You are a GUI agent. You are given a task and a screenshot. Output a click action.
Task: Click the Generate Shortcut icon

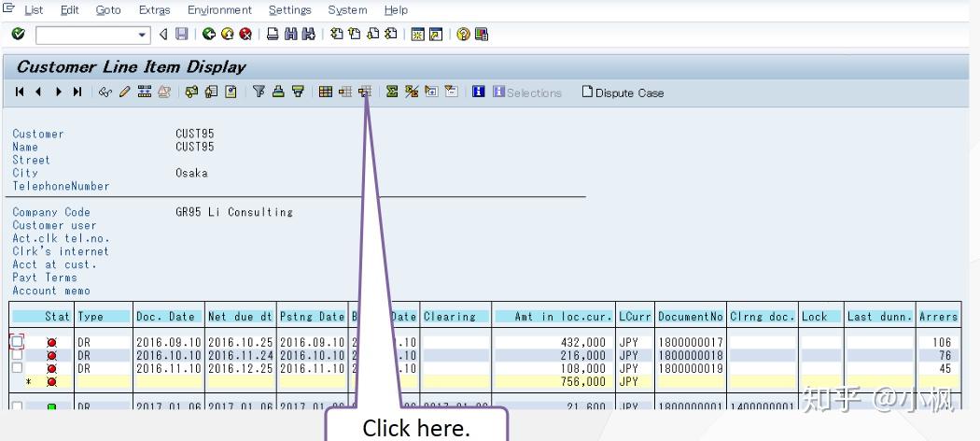(x=436, y=34)
